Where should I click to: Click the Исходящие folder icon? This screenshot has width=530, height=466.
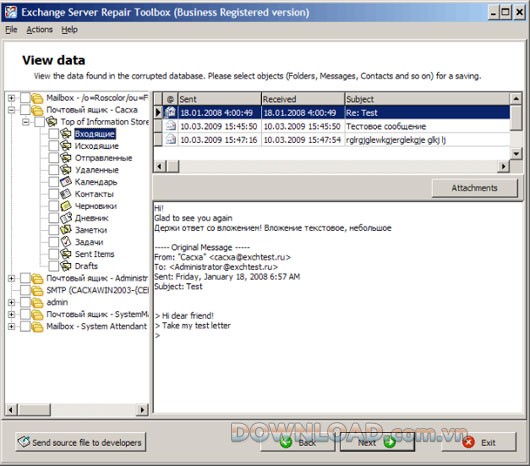coord(66,146)
